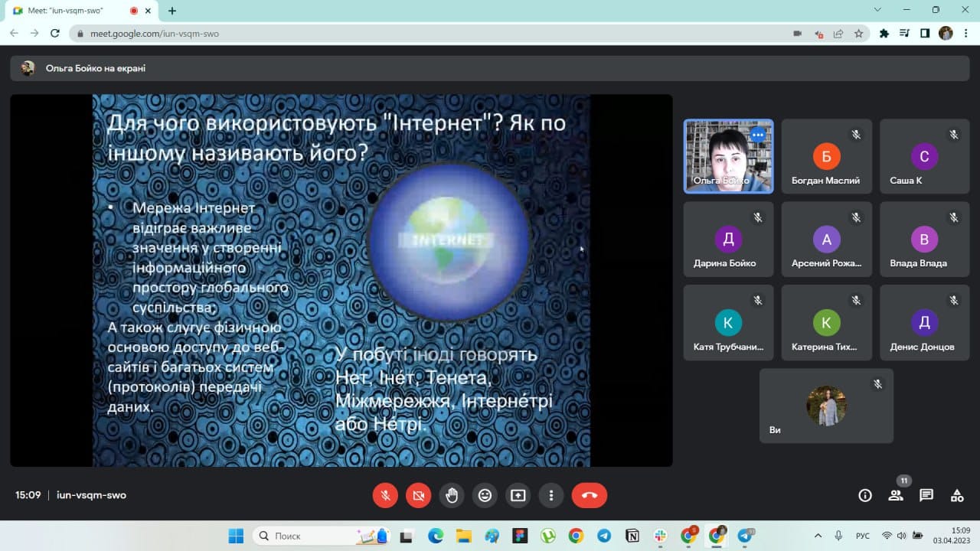The image size is (980, 551).
Task: Unmute the microphone
Action: pyautogui.click(x=385, y=495)
